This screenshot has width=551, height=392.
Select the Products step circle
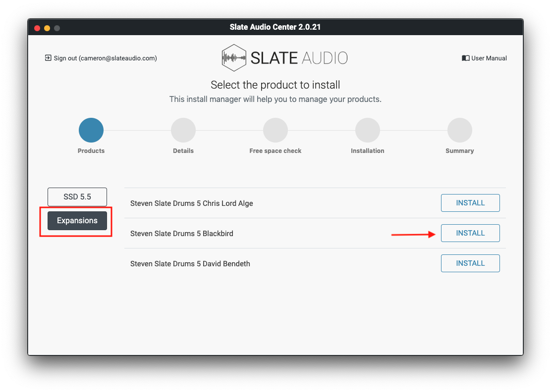point(91,130)
